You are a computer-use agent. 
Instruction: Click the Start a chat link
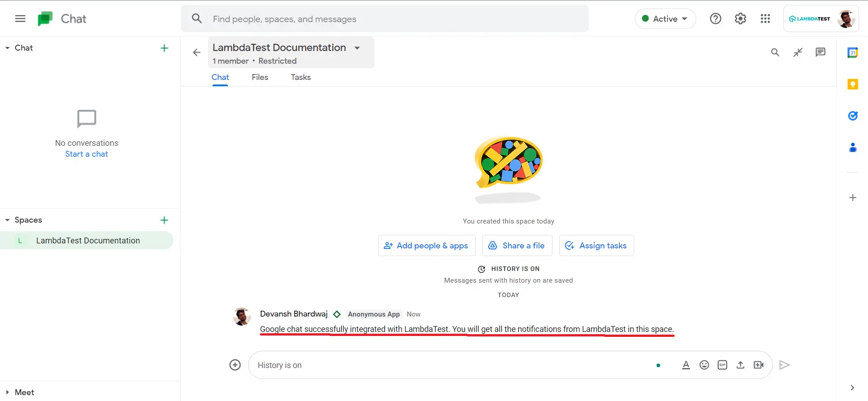(x=86, y=154)
